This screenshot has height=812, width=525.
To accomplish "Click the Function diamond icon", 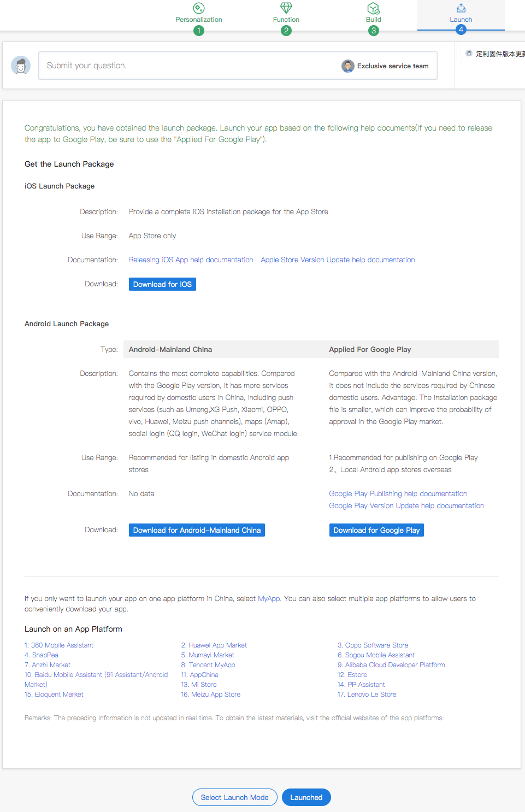I will coord(286,8).
